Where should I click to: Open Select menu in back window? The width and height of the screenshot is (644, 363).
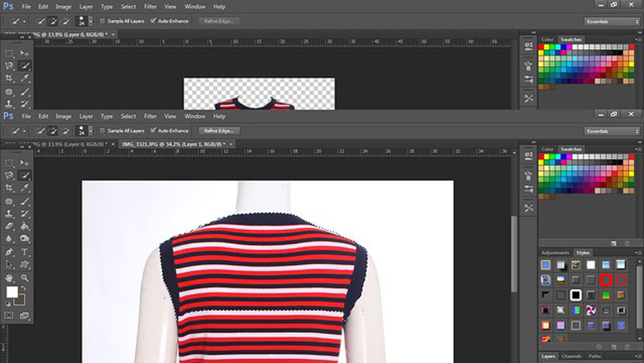(x=128, y=7)
